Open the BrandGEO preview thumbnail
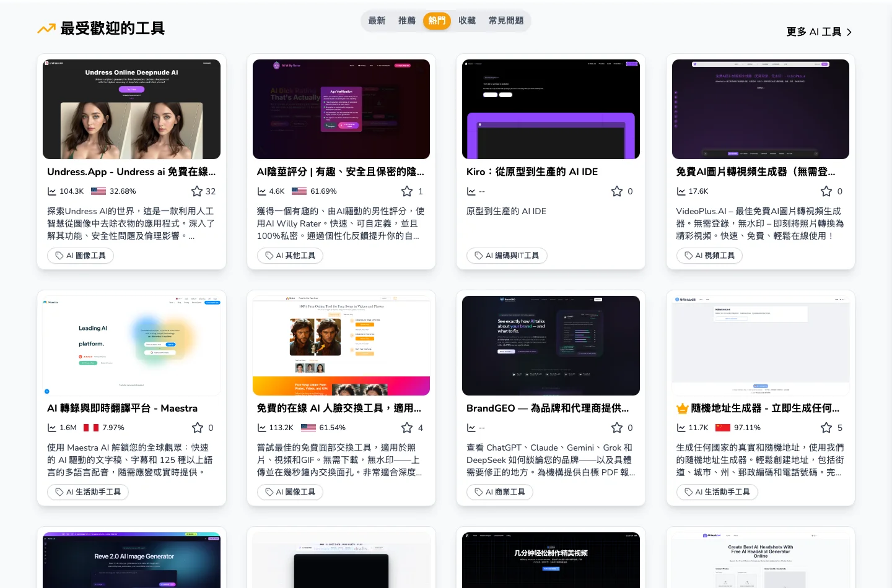The height and width of the screenshot is (588, 892). click(x=551, y=345)
